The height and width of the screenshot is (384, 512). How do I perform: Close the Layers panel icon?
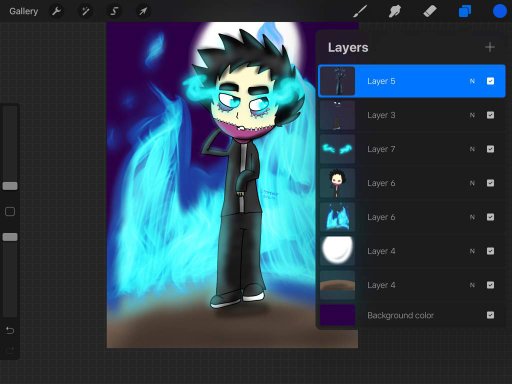click(465, 11)
